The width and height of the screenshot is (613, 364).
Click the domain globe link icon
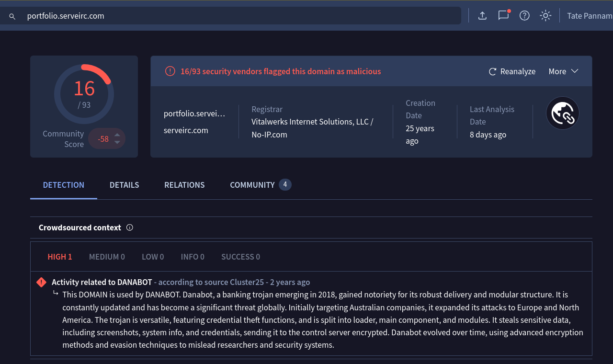[562, 113]
